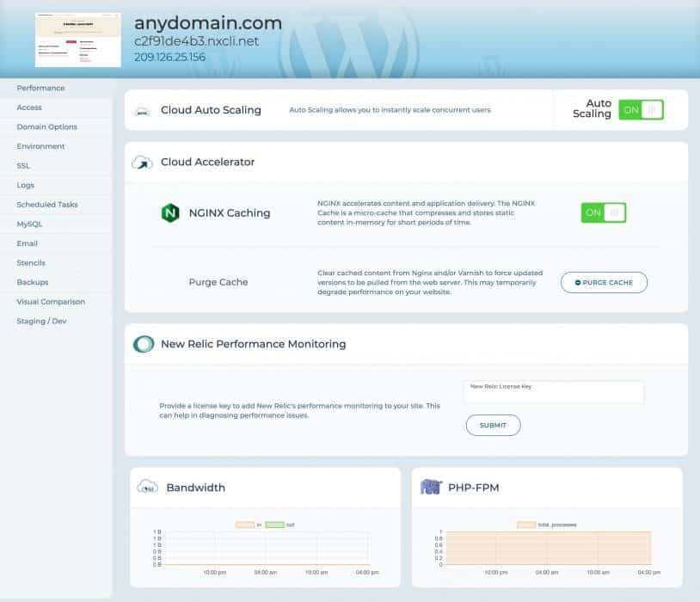Viewport: 700px width, 602px height.
Task: Open the SSL settings page
Action: click(24, 165)
